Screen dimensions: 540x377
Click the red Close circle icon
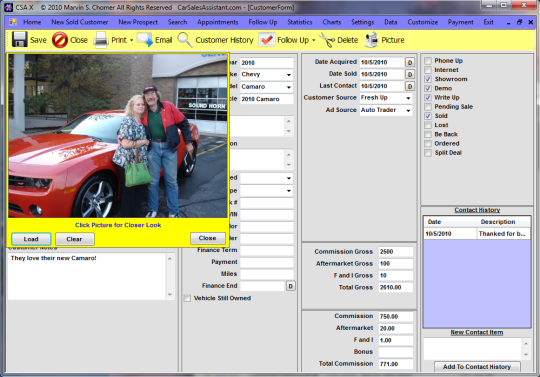tap(60, 40)
